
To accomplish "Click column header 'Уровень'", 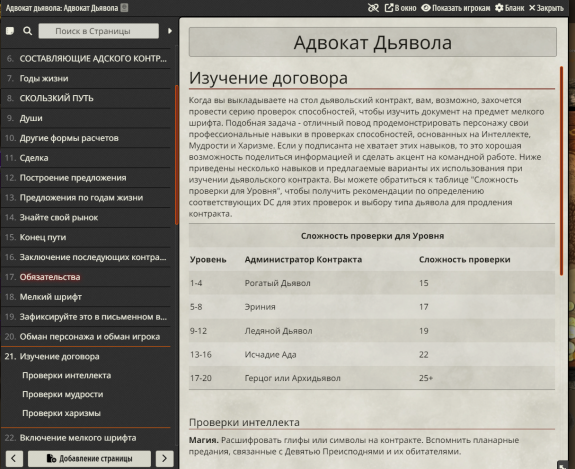I will 208,260.
